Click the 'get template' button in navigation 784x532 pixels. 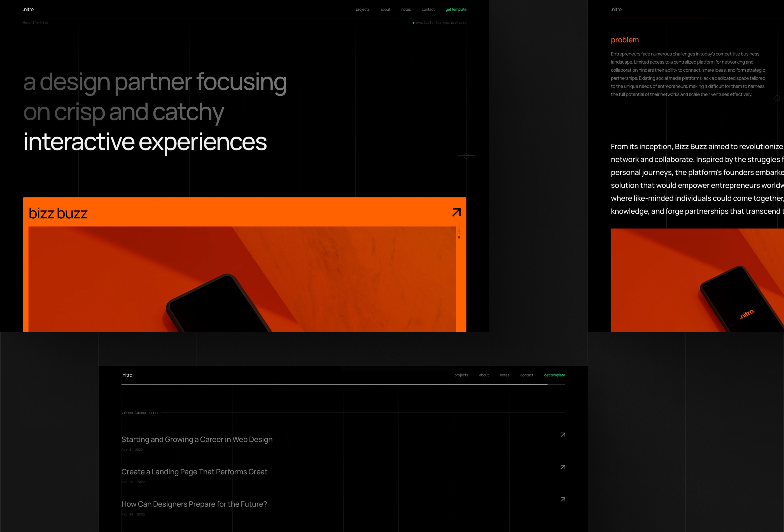point(456,10)
